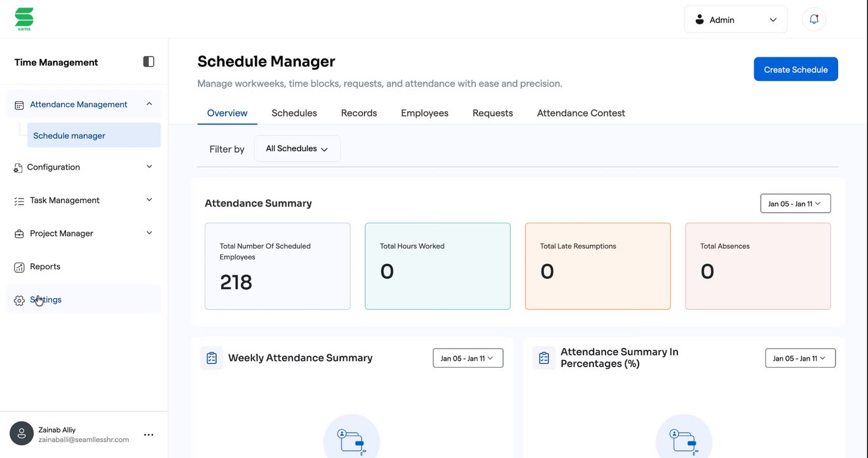Open the Attendance Contest tab
The width and height of the screenshot is (868, 458).
[x=581, y=113]
